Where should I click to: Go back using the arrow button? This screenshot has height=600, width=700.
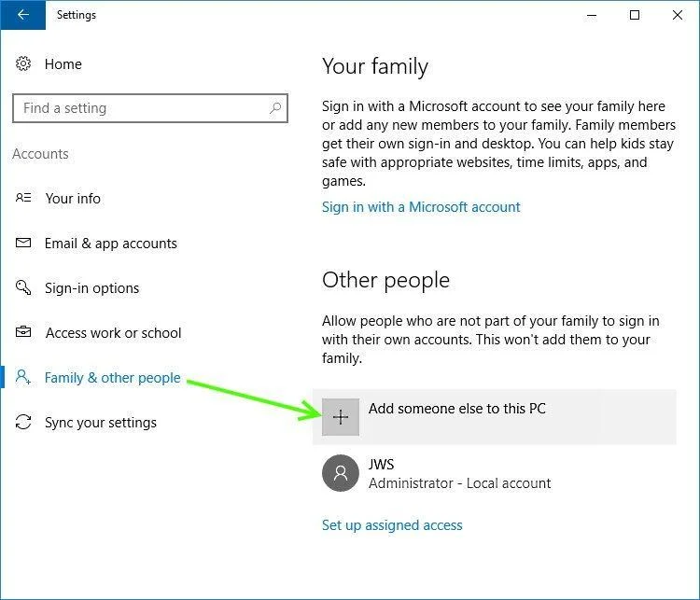coord(22,15)
